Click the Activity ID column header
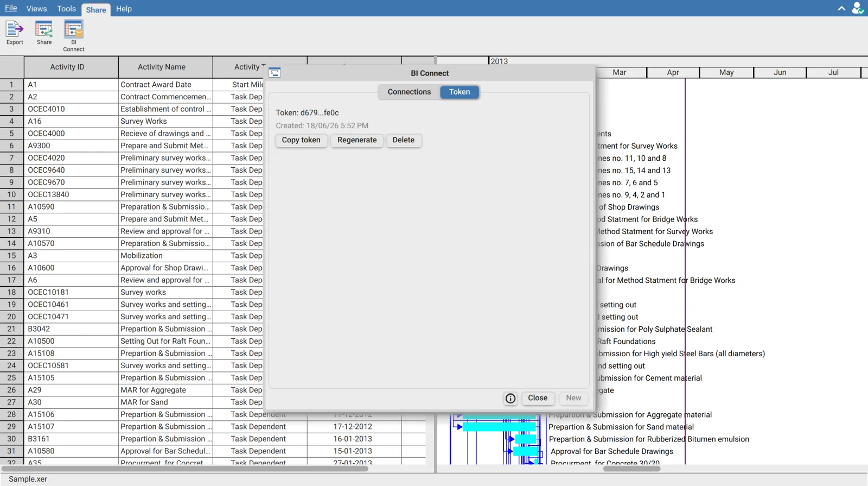Viewport: 868px width, 486px height. [x=71, y=67]
